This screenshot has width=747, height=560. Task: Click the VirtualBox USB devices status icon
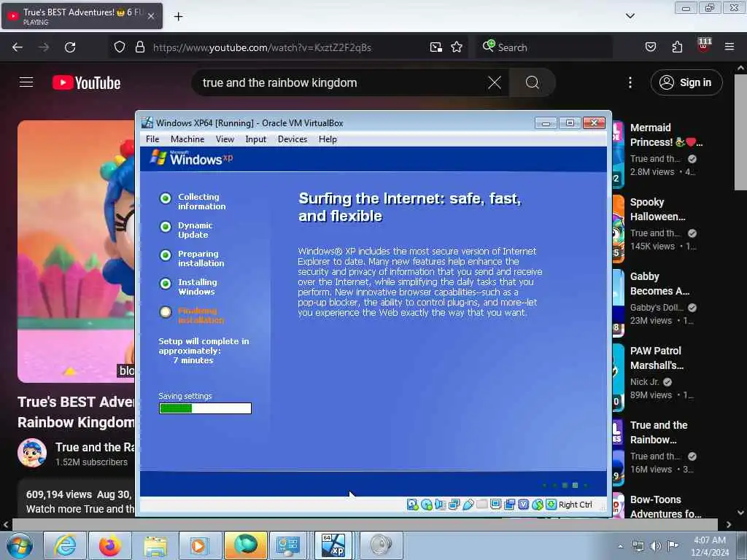468,505
